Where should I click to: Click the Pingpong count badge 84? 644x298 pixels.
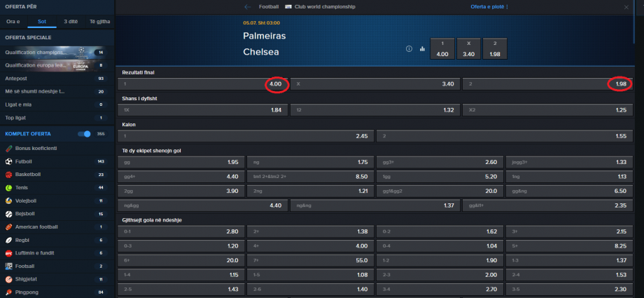click(101, 292)
